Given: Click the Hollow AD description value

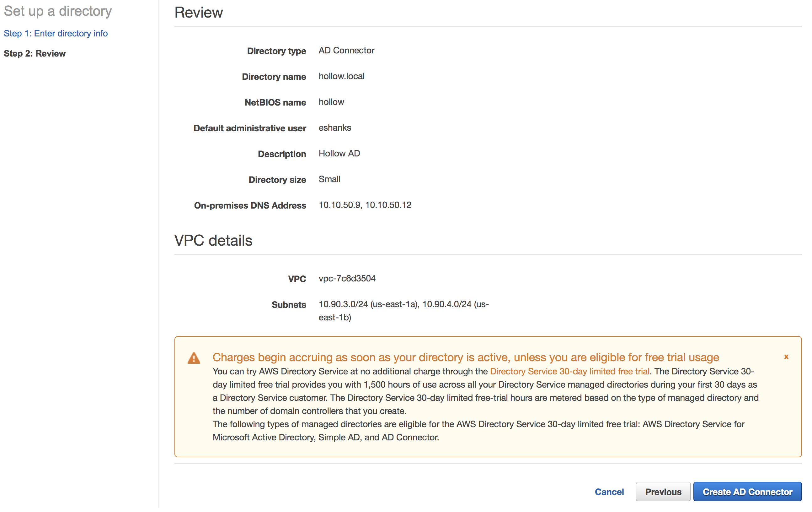Looking at the screenshot, I should [339, 154].
